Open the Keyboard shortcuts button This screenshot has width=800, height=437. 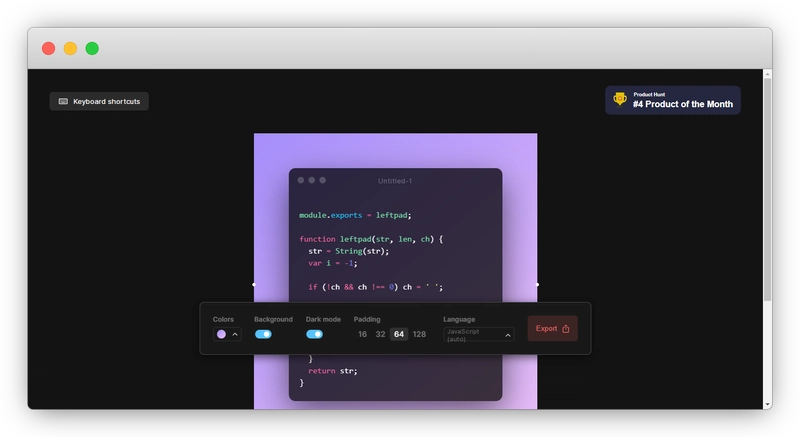99,101
